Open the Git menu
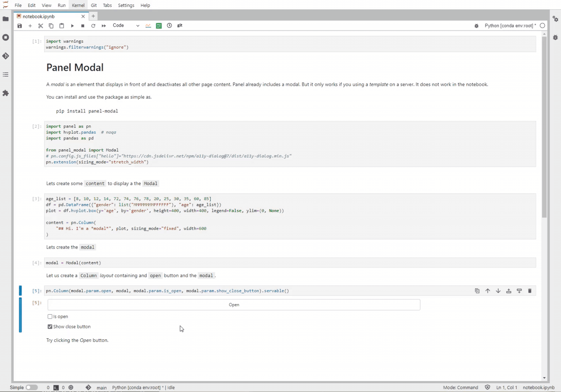This screenshot has height=392, width=561. (x=94, y=5)
